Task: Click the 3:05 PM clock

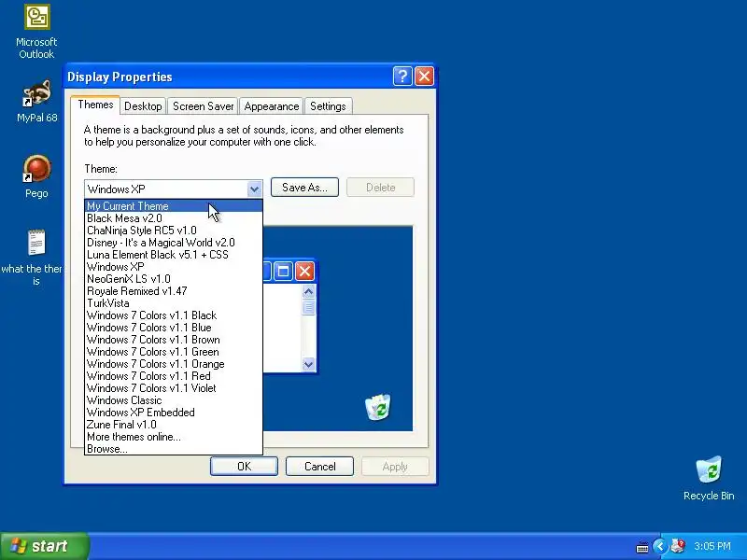Action: pos(712,546)
